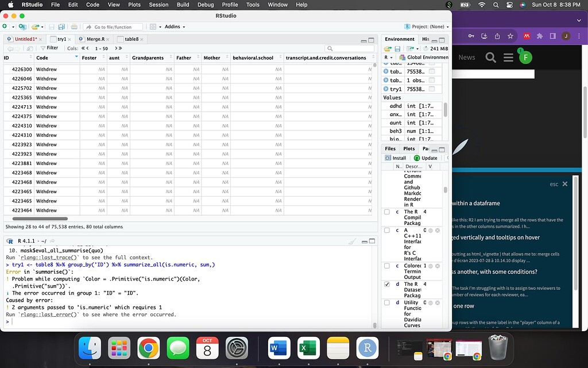Open the Session menu in the menu bar
Image resolution: width=588 pixels, height=368 pixels.
158,5
